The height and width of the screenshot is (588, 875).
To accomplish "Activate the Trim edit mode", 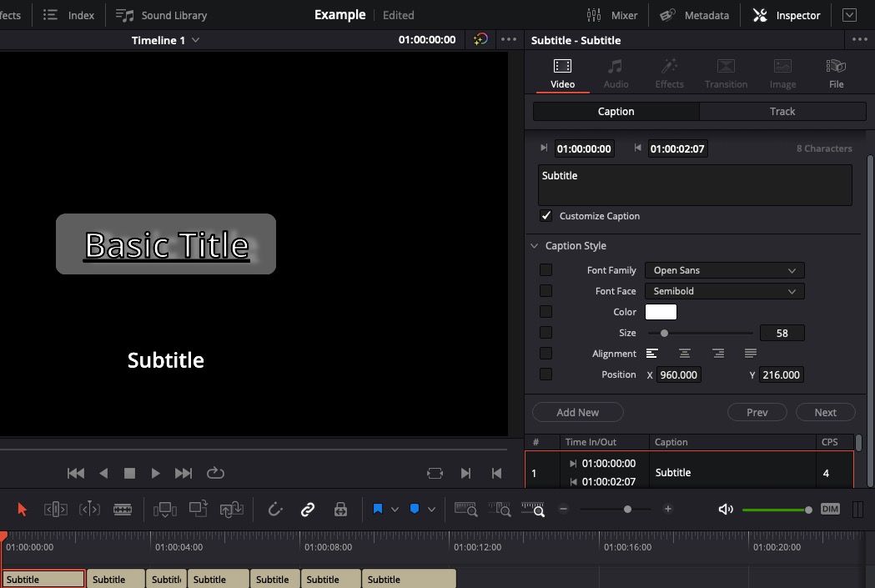I will [x=56, y=509].
